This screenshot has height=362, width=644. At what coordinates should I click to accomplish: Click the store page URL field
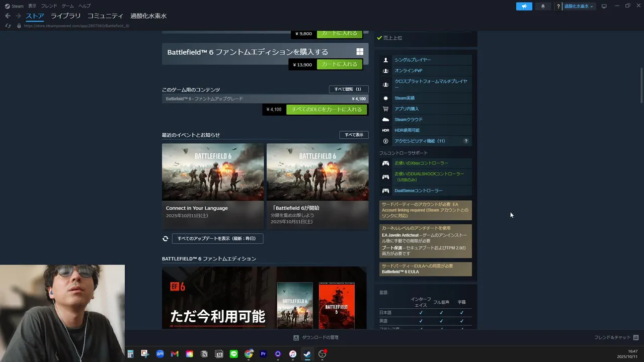76,26
